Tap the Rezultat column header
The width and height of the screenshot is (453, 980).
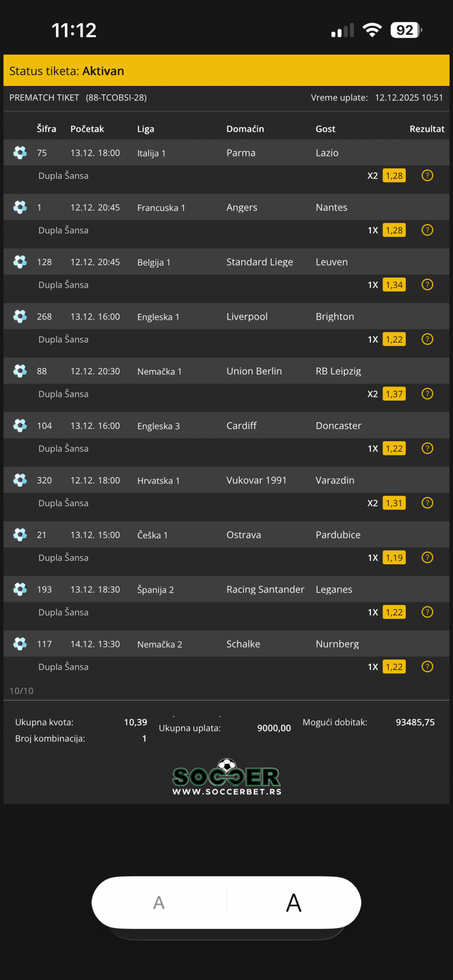click(427, 129)
